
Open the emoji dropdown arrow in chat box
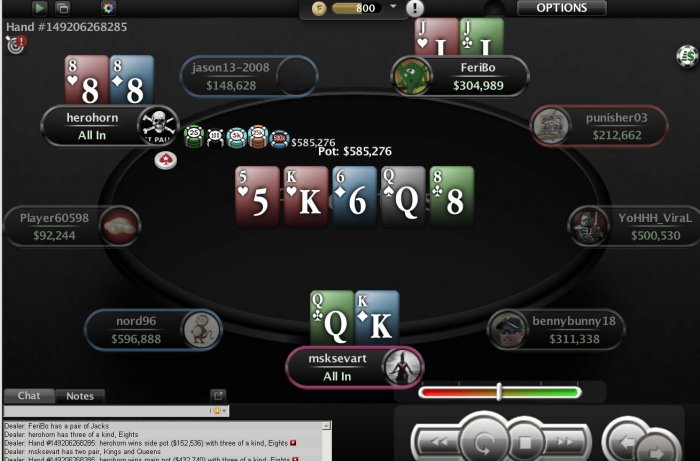(x=224, y=411)
